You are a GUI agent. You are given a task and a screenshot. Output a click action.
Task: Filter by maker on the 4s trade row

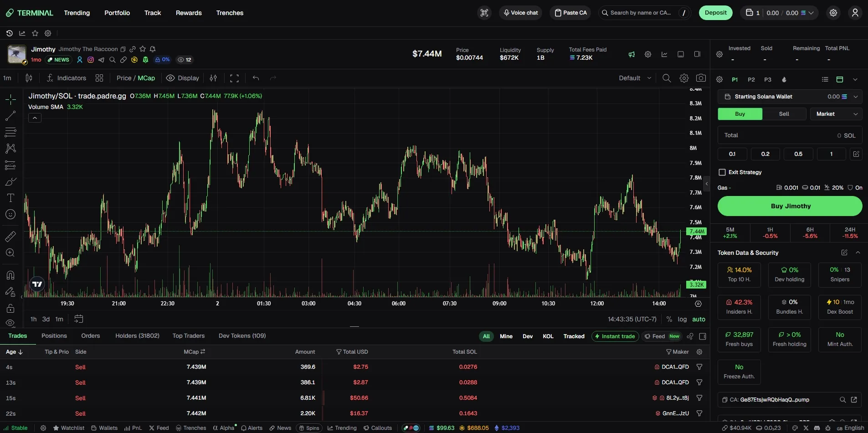point(699,367)
